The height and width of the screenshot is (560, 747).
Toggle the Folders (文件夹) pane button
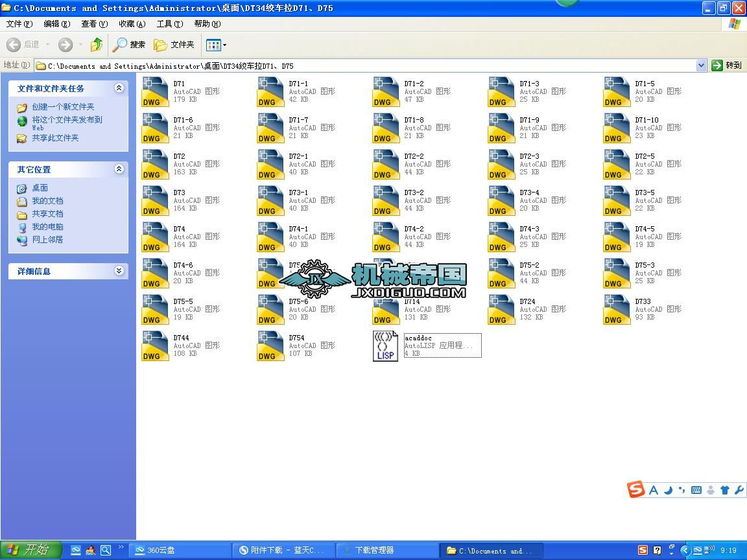174,45
